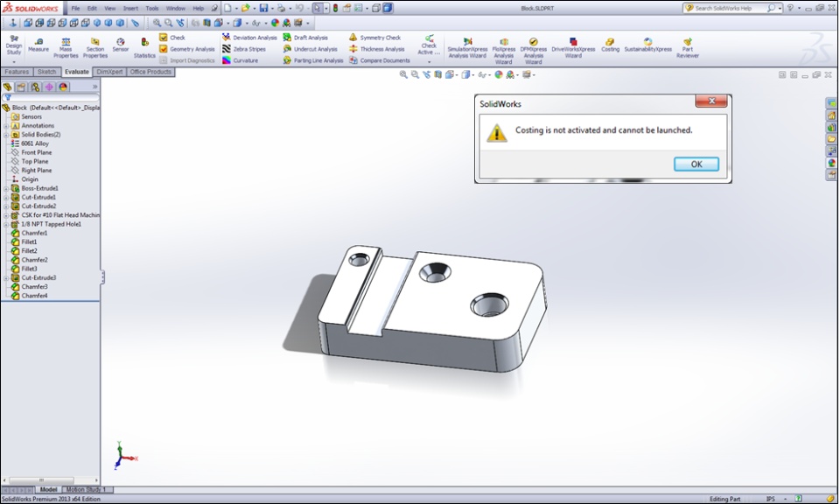Open Part Reviewer

coord(688,48)
